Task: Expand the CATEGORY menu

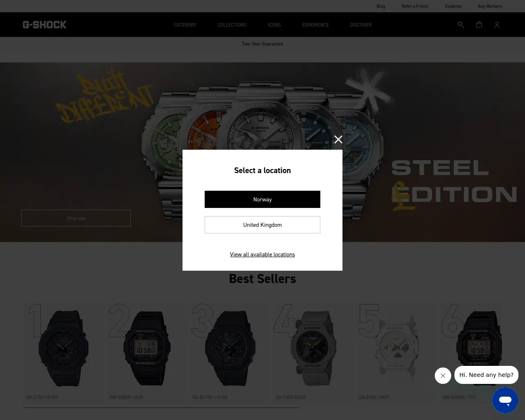Action: coord(185,25)
